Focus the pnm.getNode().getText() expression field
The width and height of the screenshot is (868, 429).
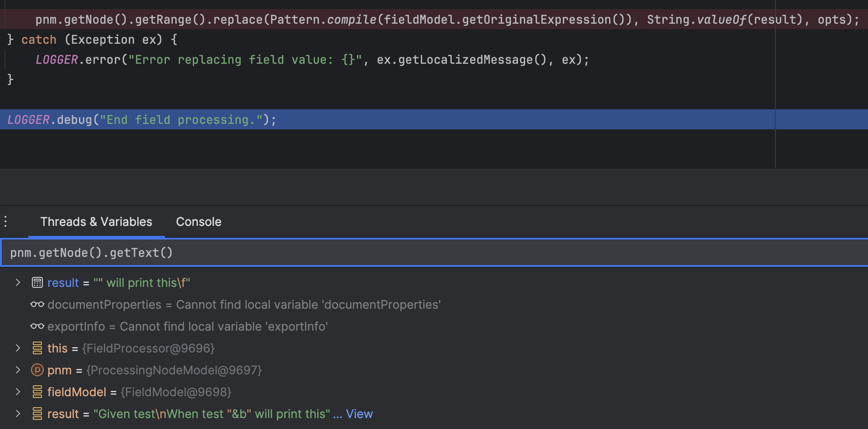[x=410, y=253]
